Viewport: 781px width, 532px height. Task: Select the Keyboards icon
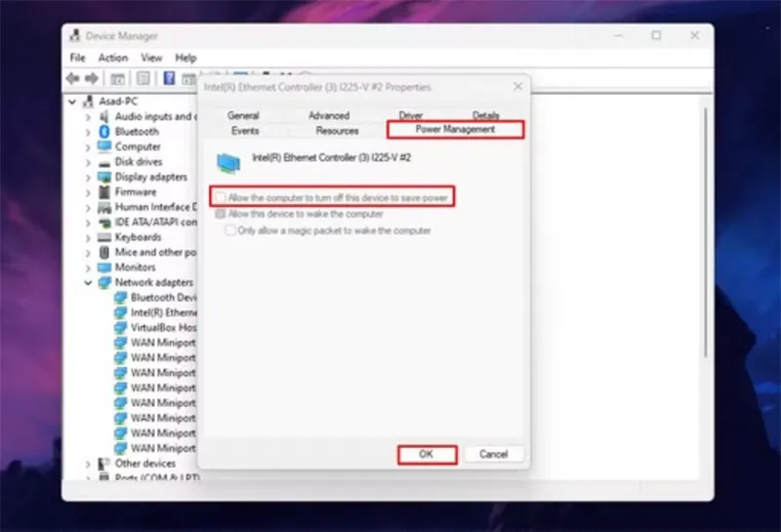[x=104, y=237]
